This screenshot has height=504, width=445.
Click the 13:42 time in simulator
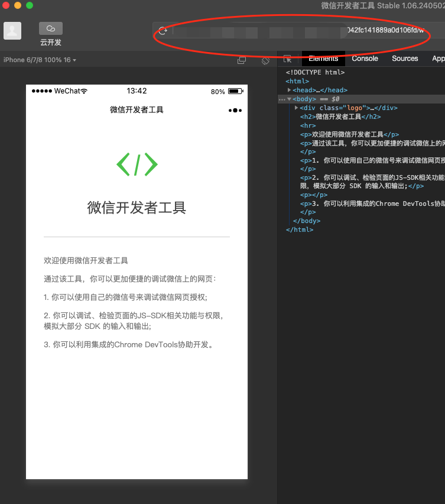[137, 91]
